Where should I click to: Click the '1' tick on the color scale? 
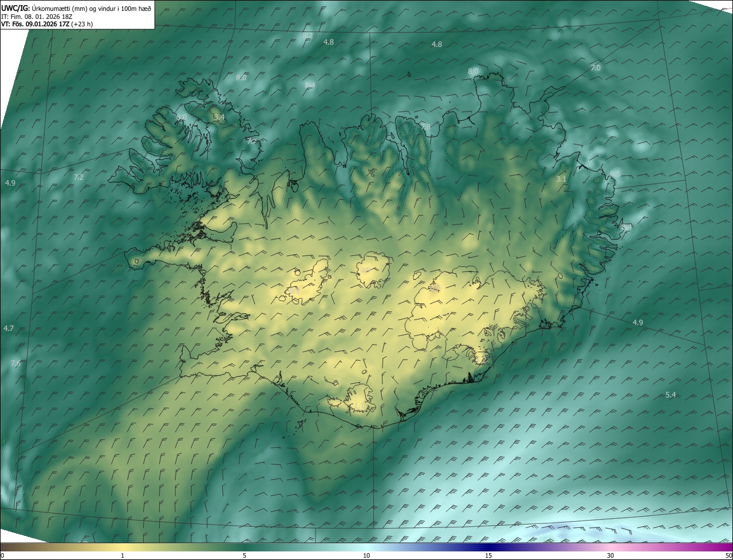[x=123, y=555]
